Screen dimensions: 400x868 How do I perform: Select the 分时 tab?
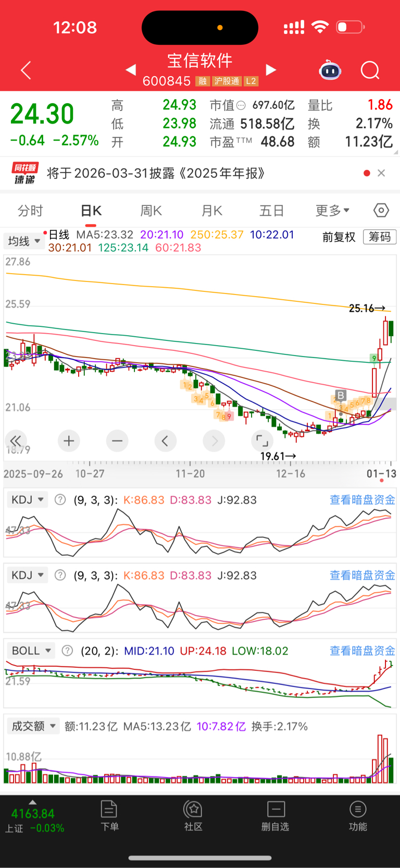click(x=30, y=211)
